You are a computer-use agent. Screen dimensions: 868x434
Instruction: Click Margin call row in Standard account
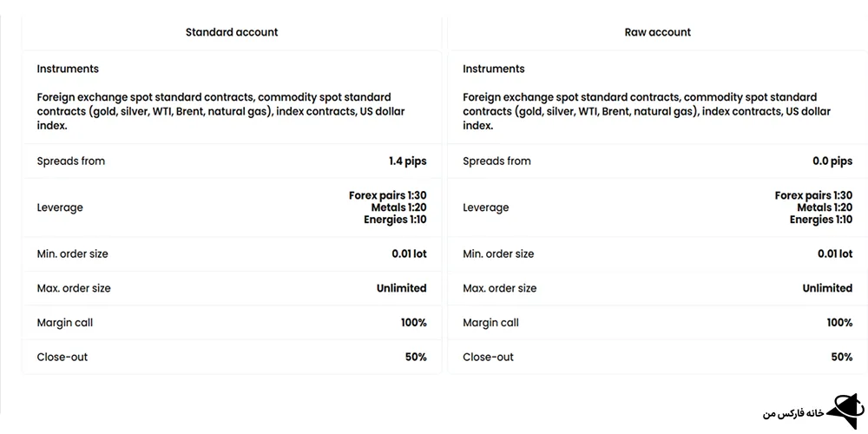click(x=65, y=323)
